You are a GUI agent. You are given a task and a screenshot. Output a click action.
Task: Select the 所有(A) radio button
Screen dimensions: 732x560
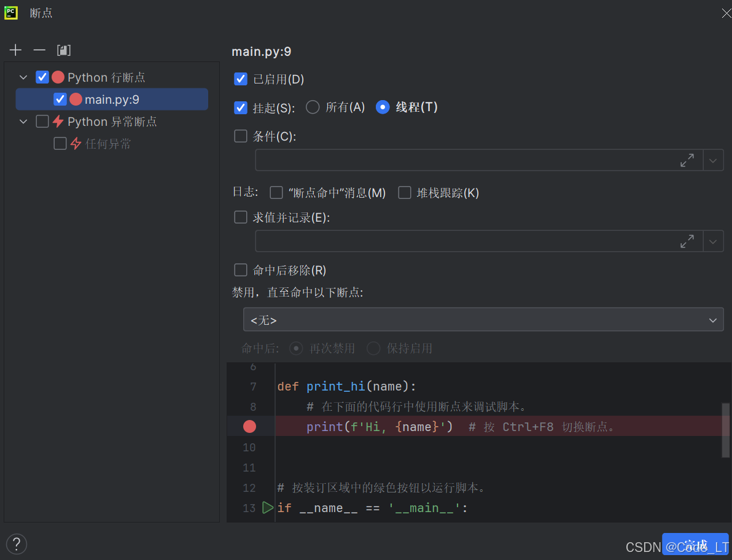(313, 107)
